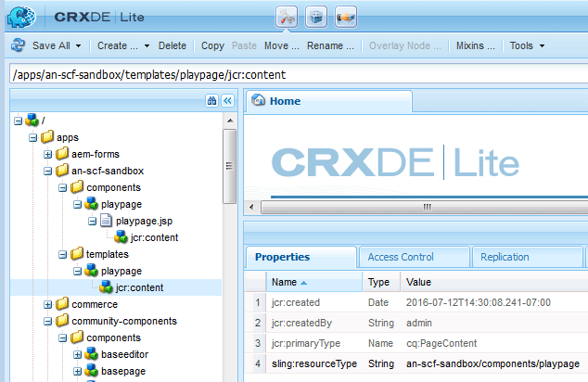Click the Home tab house icon

tap(258, 100)
